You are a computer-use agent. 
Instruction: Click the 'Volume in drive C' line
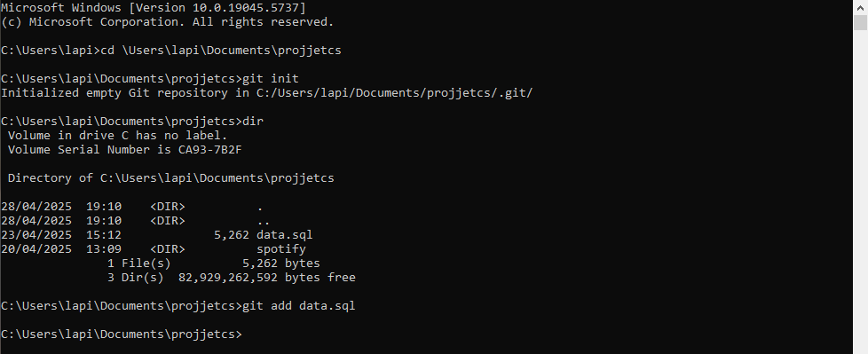(117, 136)
